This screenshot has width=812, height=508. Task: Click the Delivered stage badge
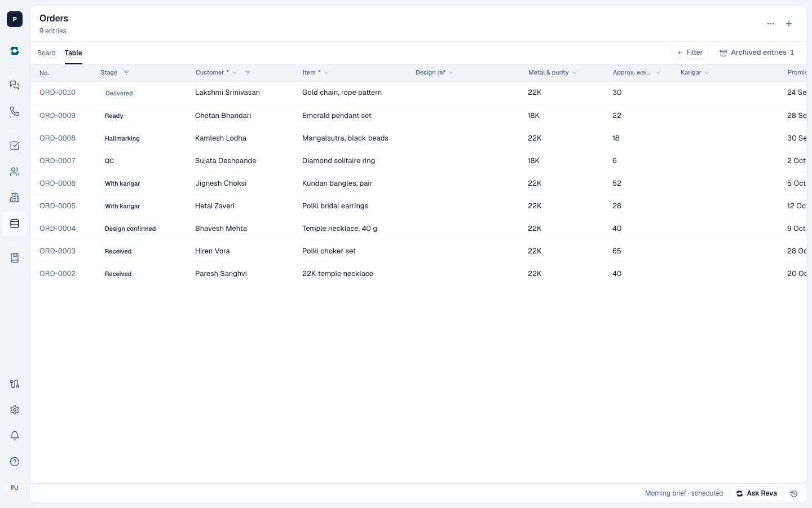[119, 93]
